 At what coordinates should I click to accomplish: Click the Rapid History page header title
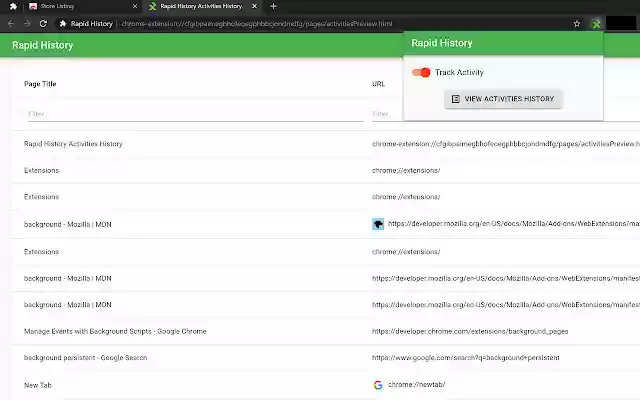pos(42,45)
